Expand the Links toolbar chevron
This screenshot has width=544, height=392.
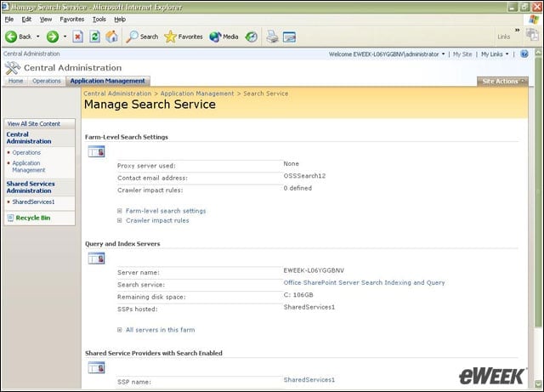[518, 31]
